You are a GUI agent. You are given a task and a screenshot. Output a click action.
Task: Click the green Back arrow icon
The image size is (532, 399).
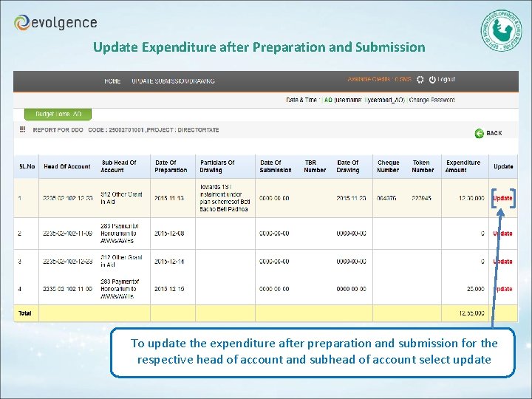[479, 133]
